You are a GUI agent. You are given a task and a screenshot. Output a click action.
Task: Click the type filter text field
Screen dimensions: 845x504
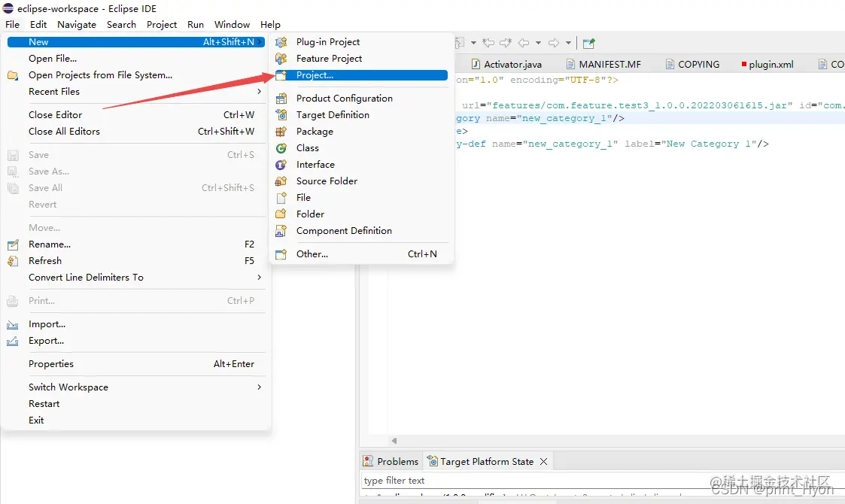point(603,480)
